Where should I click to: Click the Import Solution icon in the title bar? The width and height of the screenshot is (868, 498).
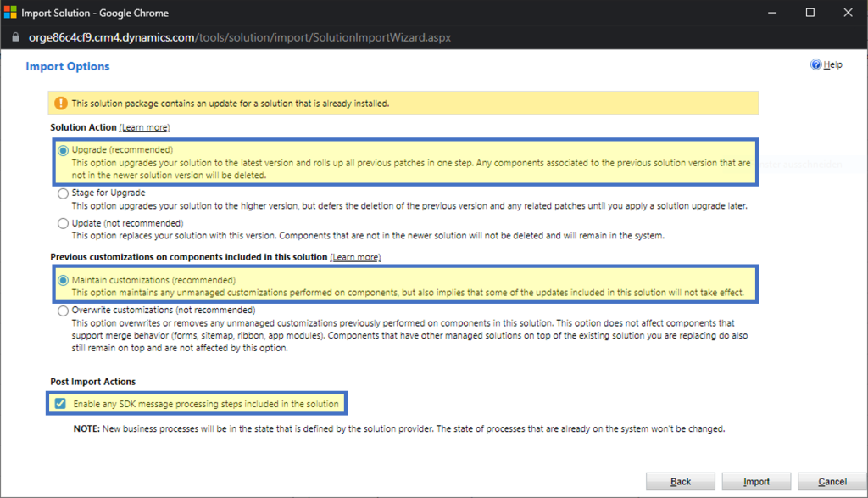[9, 12]
